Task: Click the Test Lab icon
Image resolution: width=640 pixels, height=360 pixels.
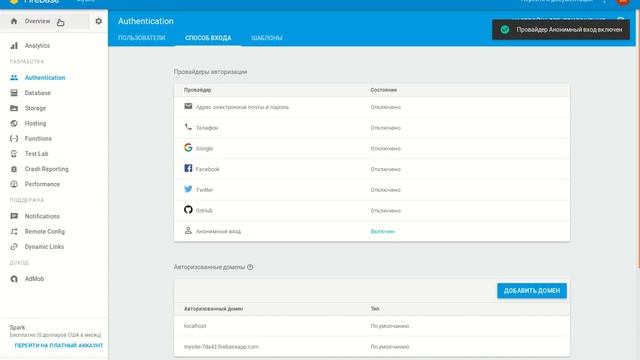Action: point(14,154)
